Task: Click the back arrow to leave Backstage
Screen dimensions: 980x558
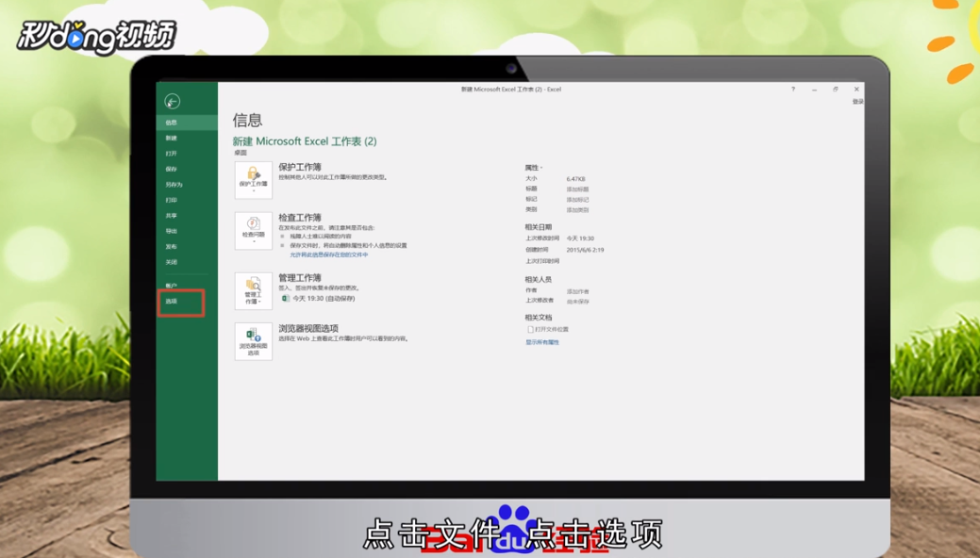Action: [172, 101]
